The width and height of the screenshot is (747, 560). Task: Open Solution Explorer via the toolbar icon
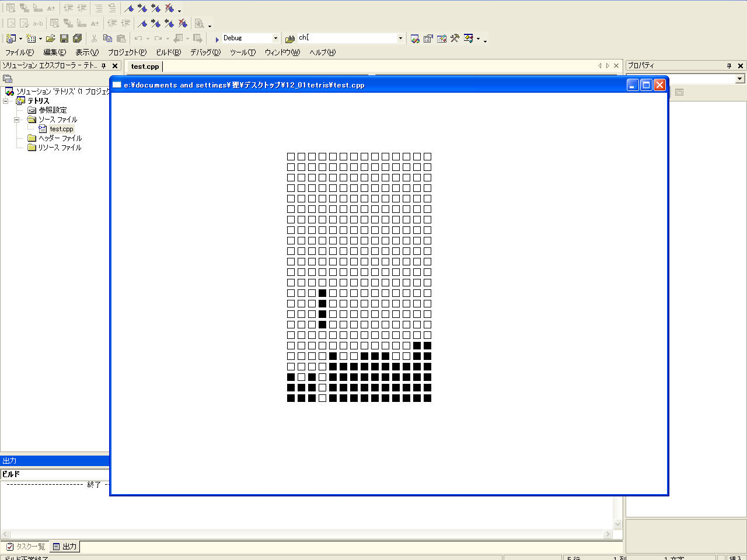pos(415,38)
